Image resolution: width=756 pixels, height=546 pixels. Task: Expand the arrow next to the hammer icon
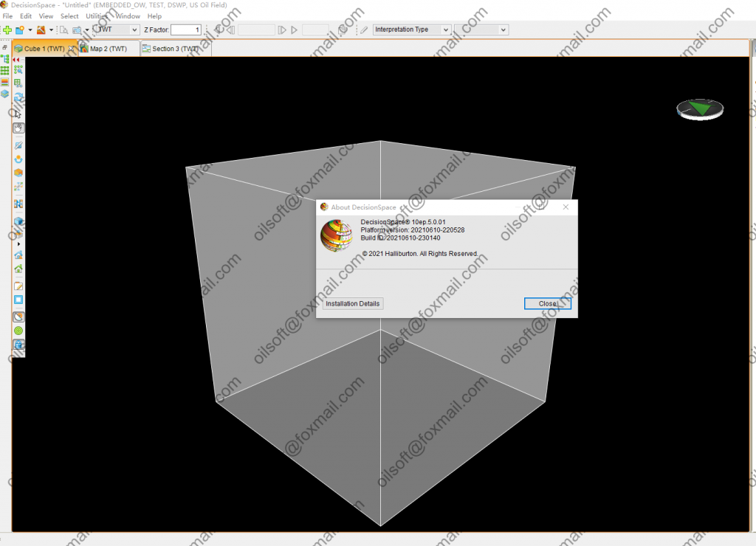tap(51, 30)
